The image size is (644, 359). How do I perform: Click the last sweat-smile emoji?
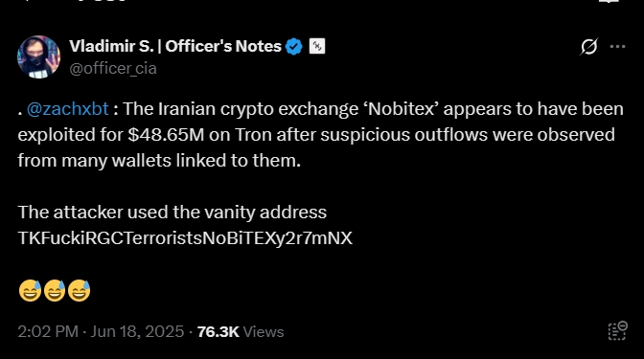tap(79, 290)
